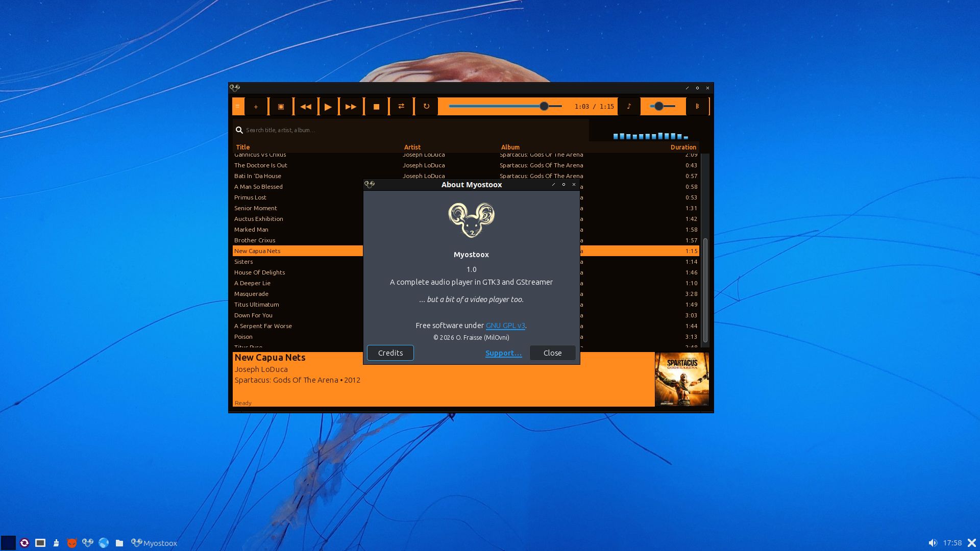The height and width of the screenshot is (551, 980).
Task: Click the speaker volume icon in system tray
Action: (x=933, y=543)
